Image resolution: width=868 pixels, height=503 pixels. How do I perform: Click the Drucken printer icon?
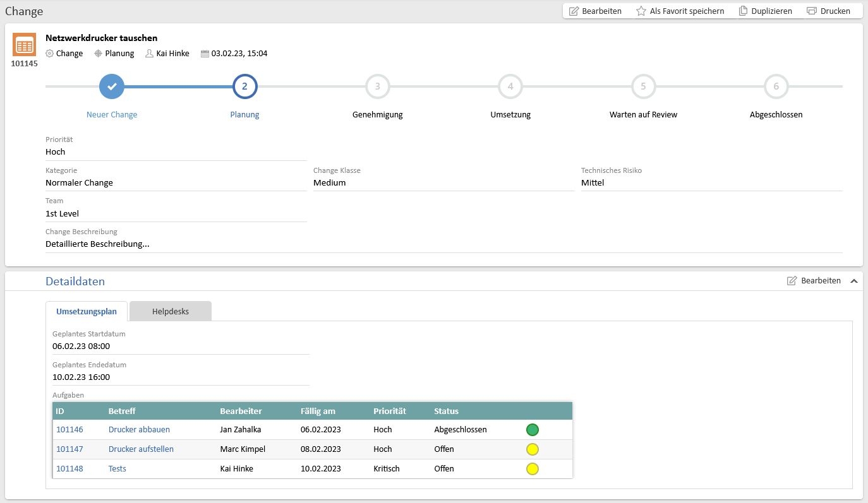812,11
